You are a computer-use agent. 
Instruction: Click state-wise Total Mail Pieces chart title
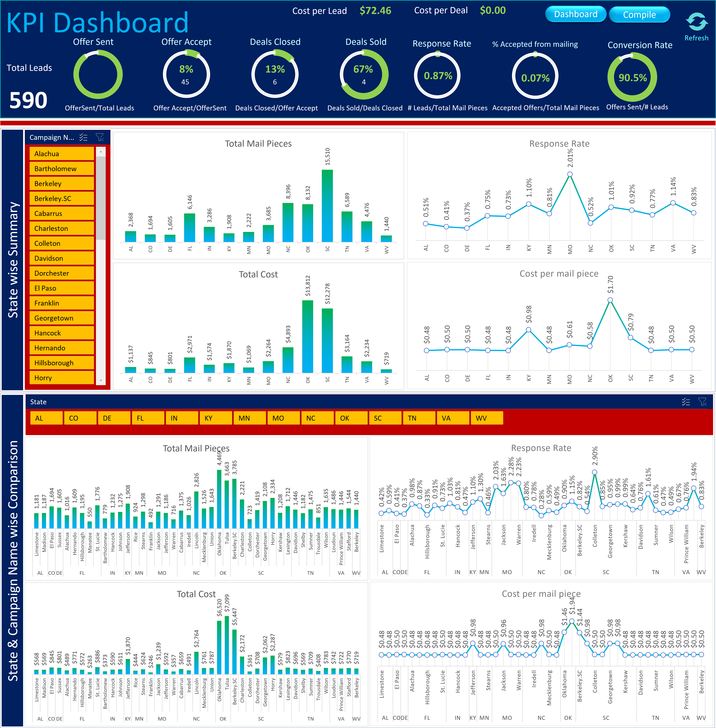tap(258, 144)
